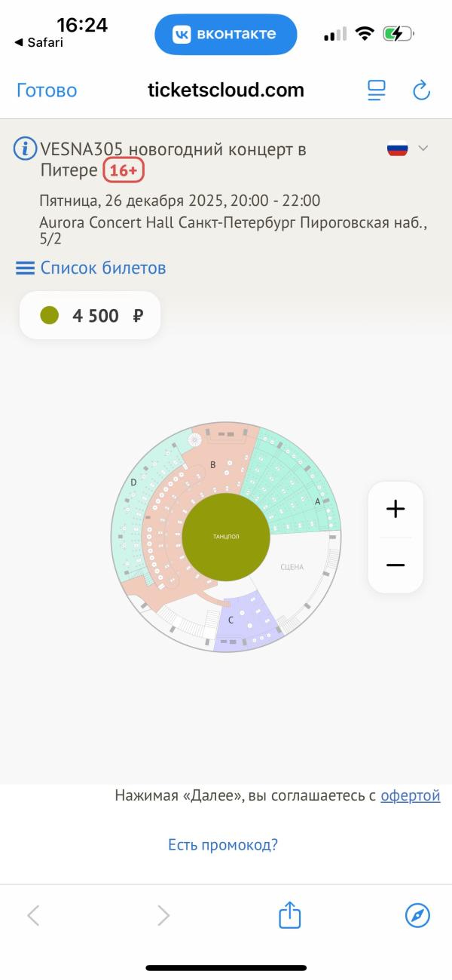Screen dimensions: 452x980
Task: Go forward with right arrow
Action: coord(163,915)
